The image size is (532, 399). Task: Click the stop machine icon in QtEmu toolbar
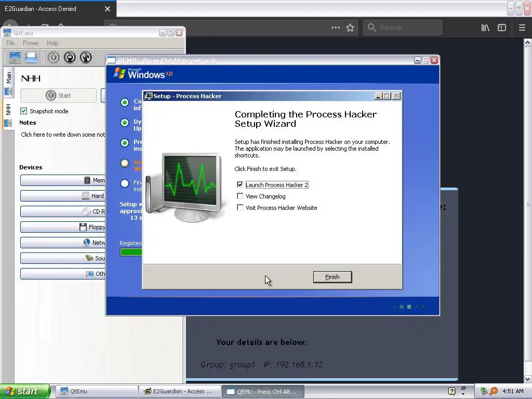pyautogui.click(x=70, y=57)
